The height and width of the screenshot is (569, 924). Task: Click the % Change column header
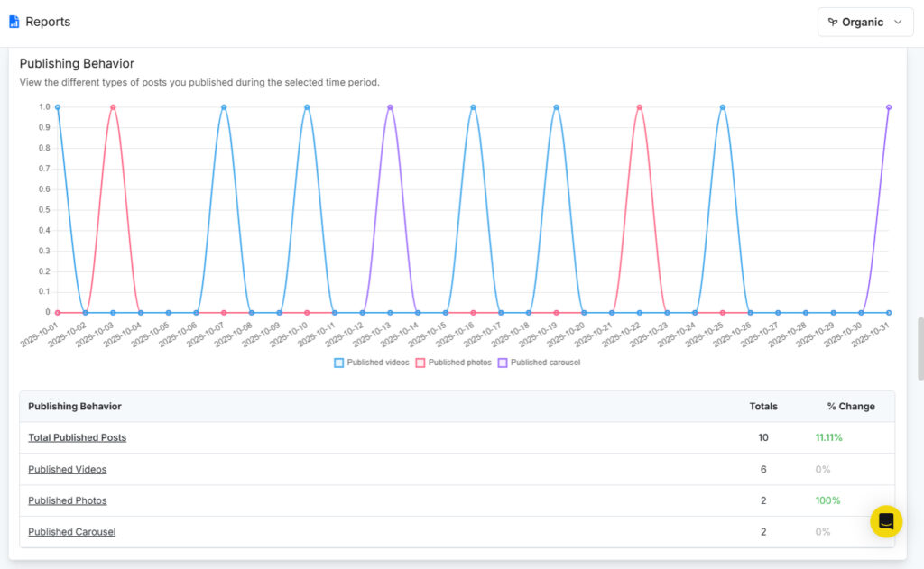(x=850, y=407)
